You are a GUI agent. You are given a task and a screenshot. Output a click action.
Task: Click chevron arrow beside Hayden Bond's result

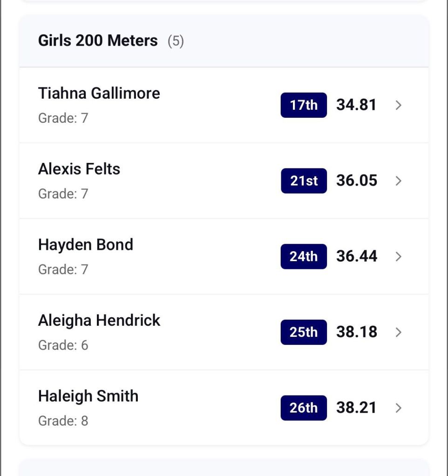(x=398, y=256)
